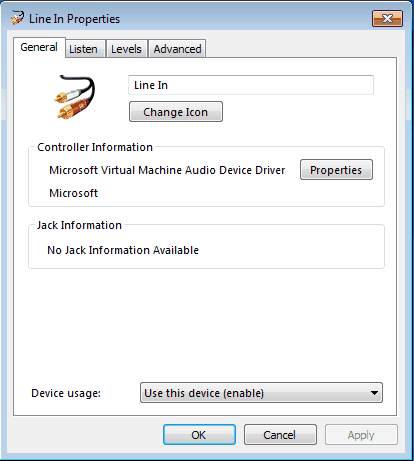Go to the Advanced tab
Image resolution: width=414 pixels, height=461 pixels.
(x=177, y=49)
